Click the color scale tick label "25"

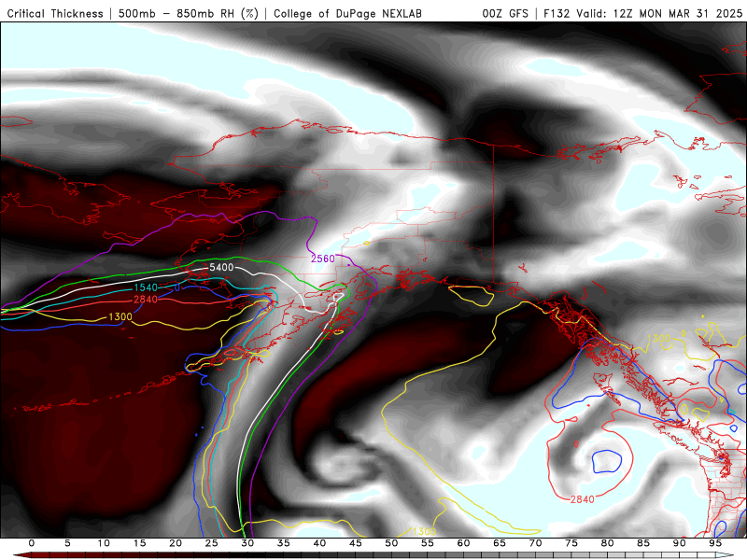(212, 543)
